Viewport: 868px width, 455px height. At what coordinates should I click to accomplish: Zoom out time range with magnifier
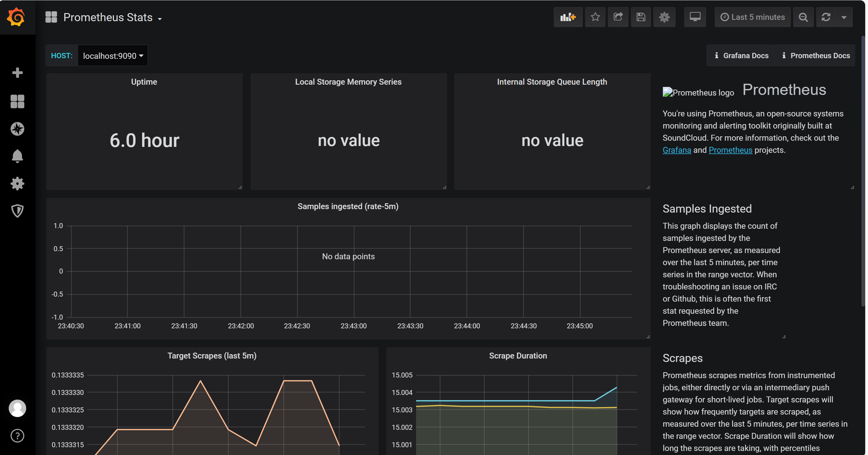pos(803,17)
